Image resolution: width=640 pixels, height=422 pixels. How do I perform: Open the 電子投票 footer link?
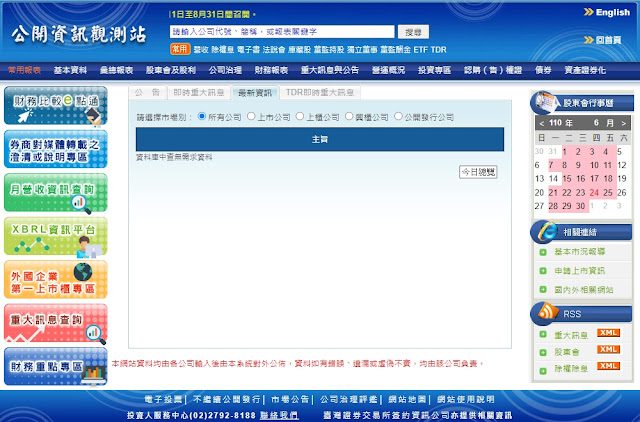(163, 399)
